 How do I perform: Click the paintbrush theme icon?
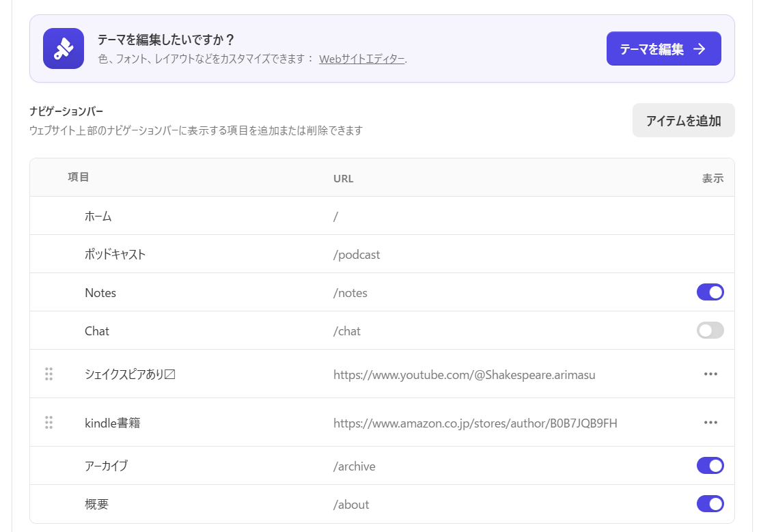64,48
